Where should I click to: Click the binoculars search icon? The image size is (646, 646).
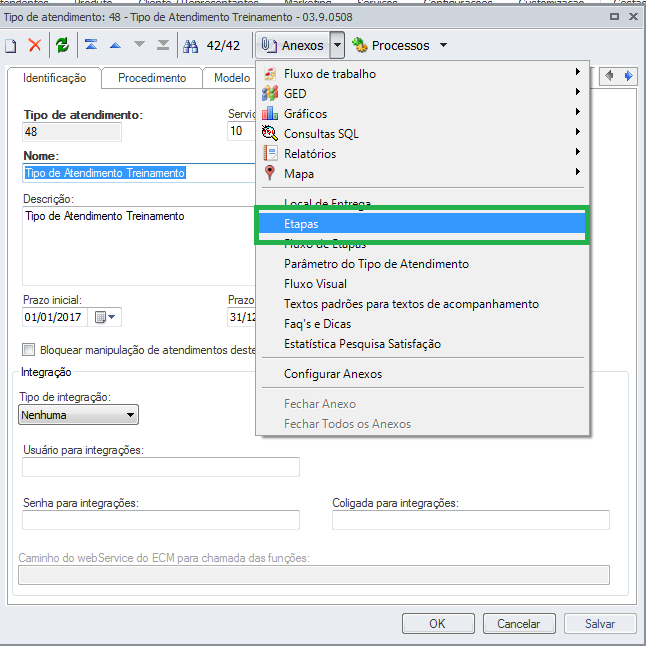pyautogui.click(x=190, y=46)
